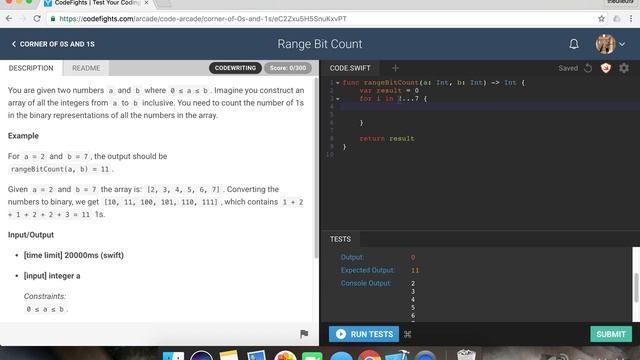Open Google Chrome from the dock
Image resolution: width=640 pixels, height=360 pixels.
pyautogui.click(x=369, y=356)
